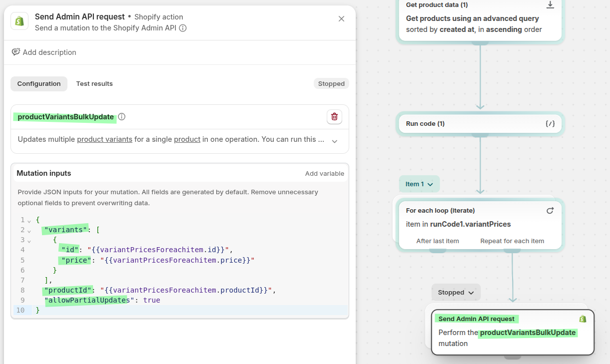This screenshot has height=364, width=610.
Task: Switch to the Test results tab
Action: 94,84
